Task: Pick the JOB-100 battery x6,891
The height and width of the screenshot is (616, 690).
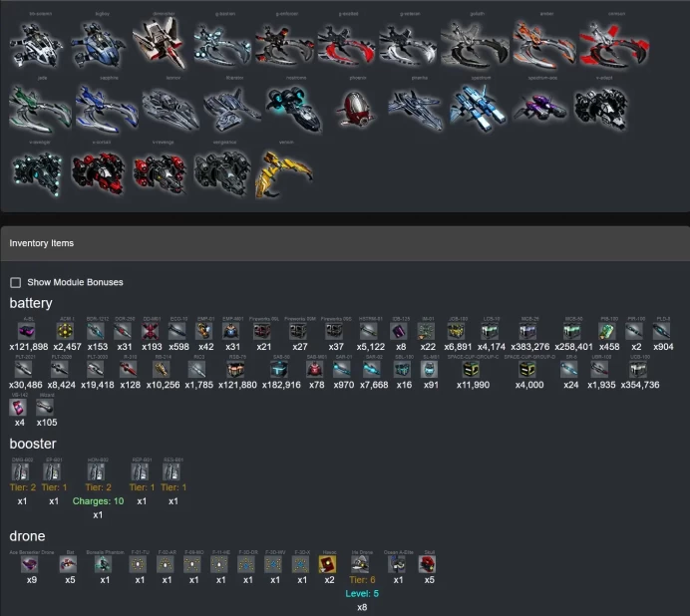Action: click(456, 331)
